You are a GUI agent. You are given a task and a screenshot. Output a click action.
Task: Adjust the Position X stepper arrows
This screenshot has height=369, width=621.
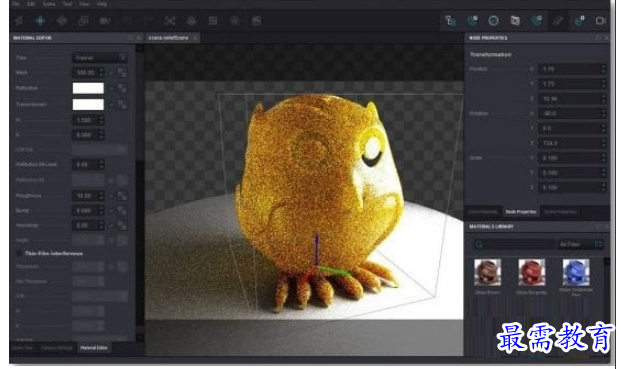tap(603, 69)
